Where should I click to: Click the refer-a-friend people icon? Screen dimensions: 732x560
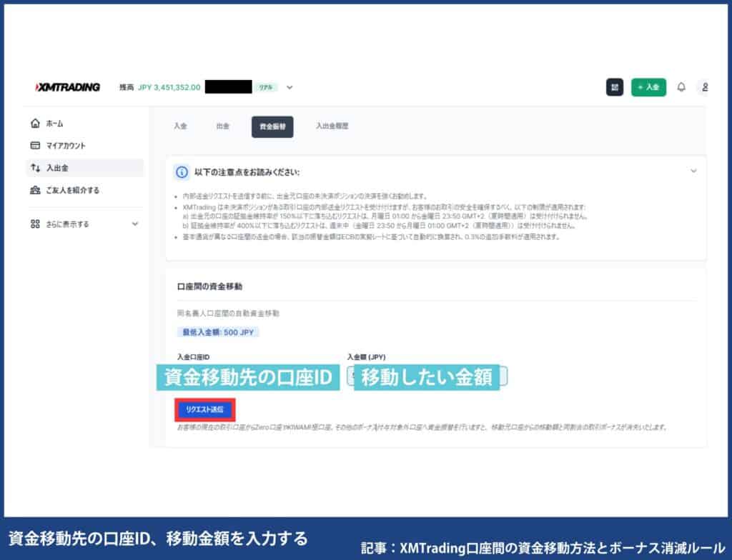click(x=35, y=190)
